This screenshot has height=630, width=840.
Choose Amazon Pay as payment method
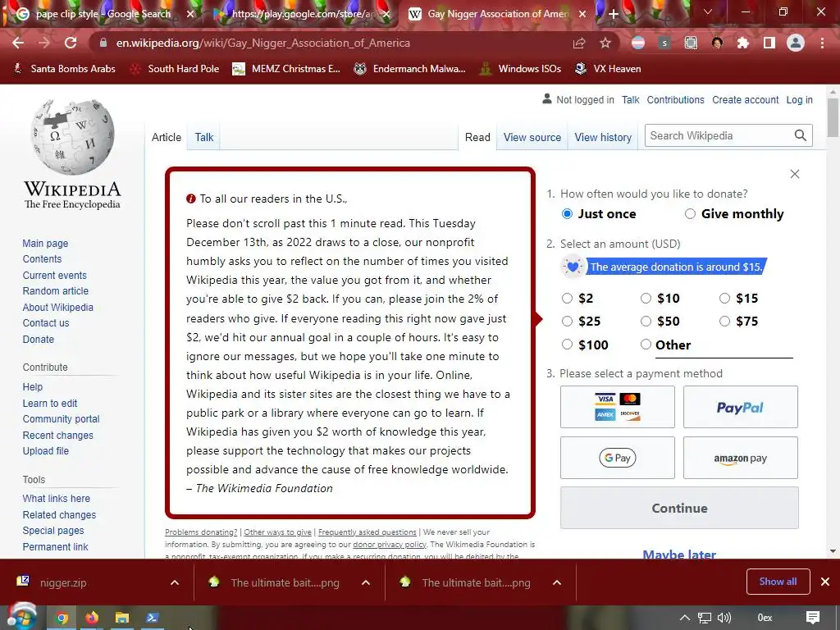pyautogui.click(x=741, y=458)
